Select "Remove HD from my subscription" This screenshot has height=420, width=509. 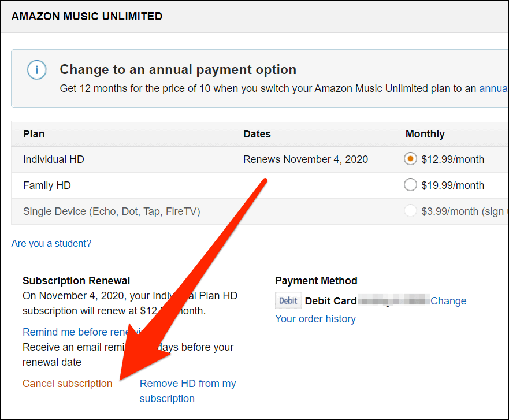click(187, 391)
